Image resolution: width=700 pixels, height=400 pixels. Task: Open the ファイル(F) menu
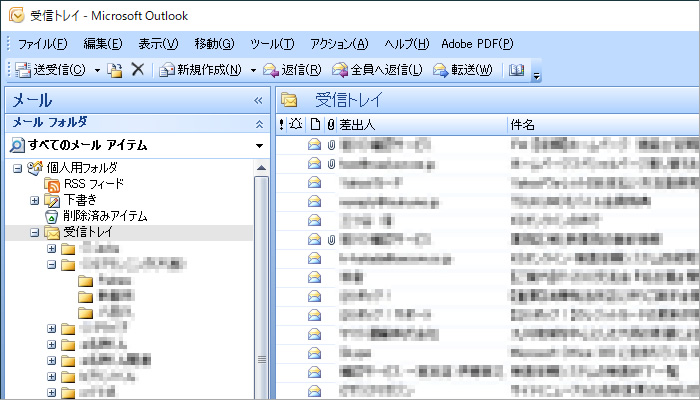pos(42,44)
